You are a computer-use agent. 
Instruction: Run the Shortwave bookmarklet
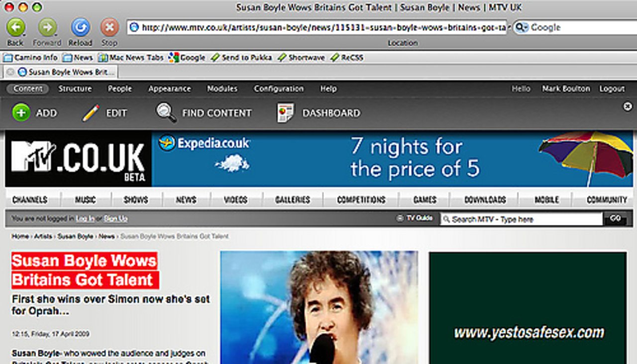coord(301,57)
